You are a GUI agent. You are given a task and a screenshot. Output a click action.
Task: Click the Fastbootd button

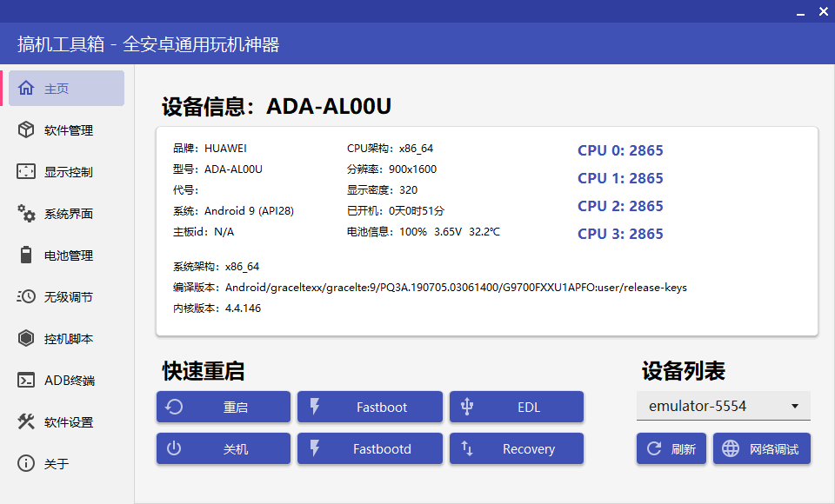[x=370, y=449]
